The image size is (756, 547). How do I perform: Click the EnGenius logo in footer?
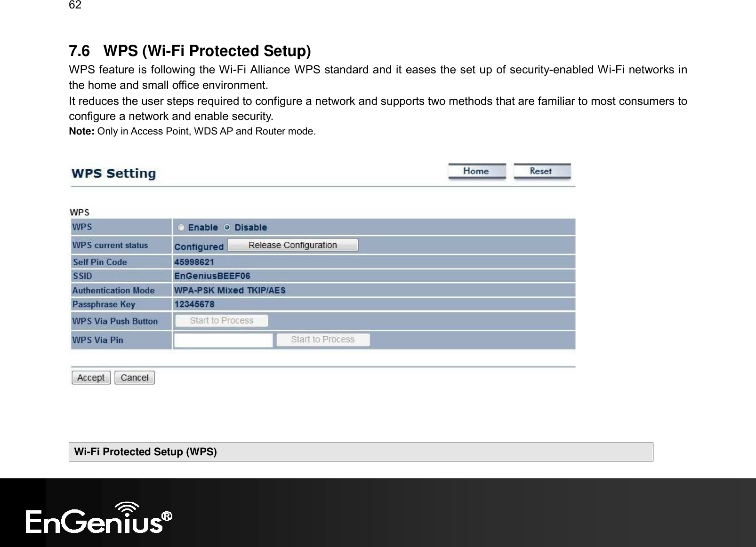pos(99,518)
